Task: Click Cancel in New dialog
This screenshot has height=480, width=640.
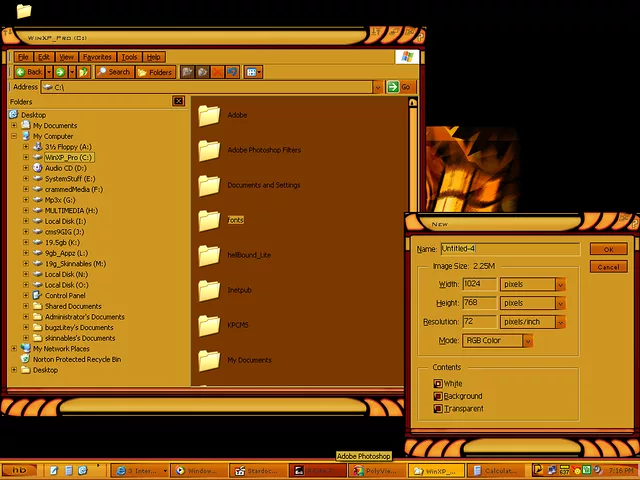Action: [608, 267]
